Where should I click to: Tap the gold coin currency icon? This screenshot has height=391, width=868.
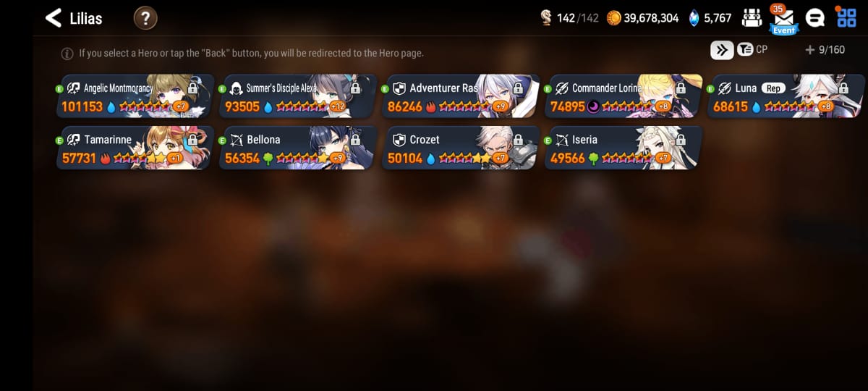coord(613,18)
